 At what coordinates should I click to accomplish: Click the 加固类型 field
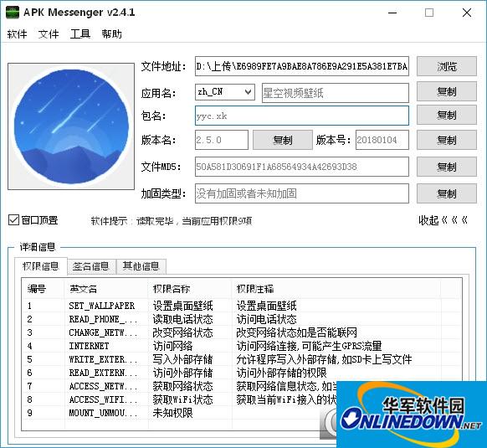click(302, 193)
